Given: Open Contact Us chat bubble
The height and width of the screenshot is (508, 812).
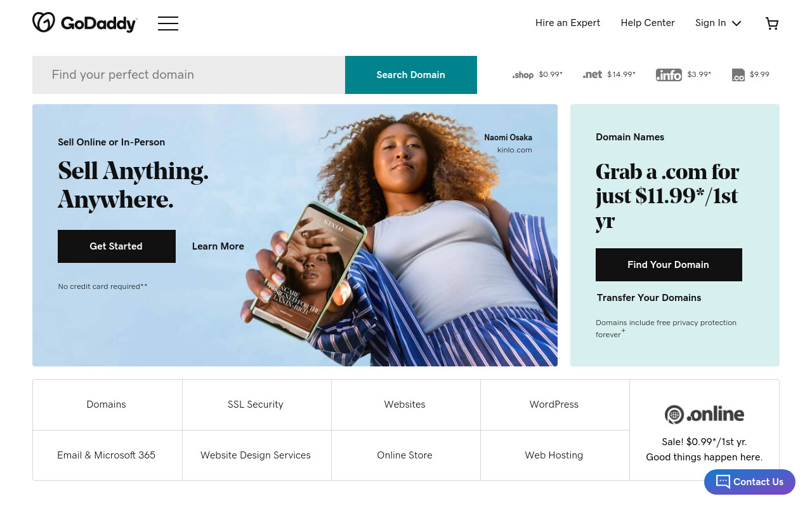Looking at the screenshot, I should (750, 482).
